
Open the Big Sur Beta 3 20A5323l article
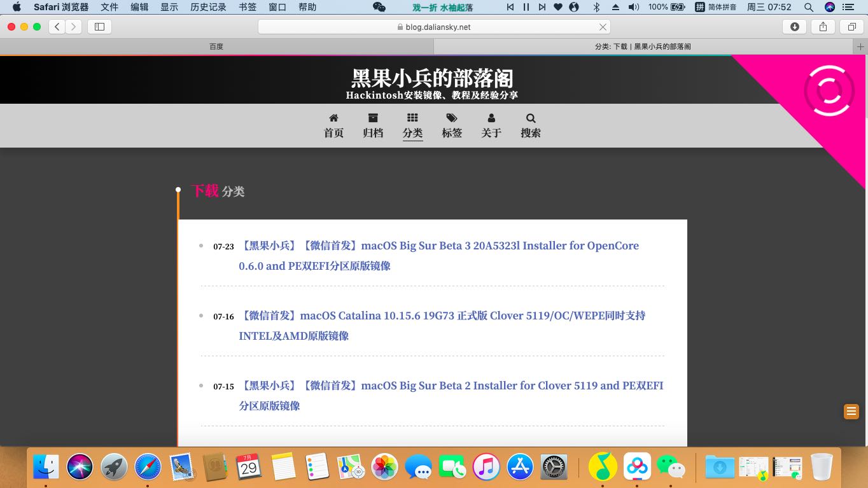(x=438, y=256)
